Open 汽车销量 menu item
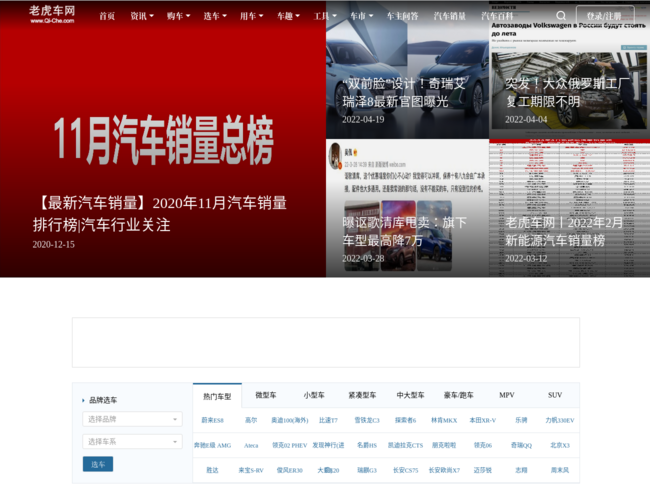Viewport: 650px width, 500px height. (449, 16)
